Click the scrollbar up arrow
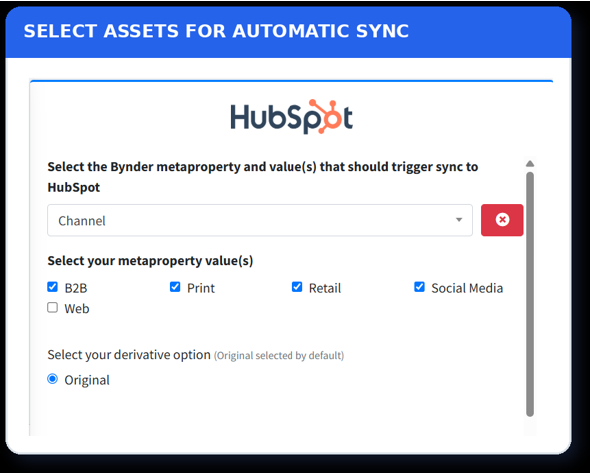The width and height of the screenshot is (590, 473). tap(530, 163)
